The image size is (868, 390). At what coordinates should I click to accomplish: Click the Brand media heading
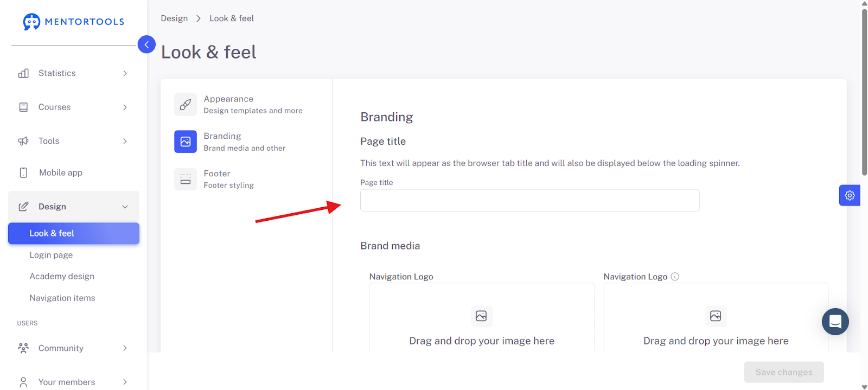point(390,246)
